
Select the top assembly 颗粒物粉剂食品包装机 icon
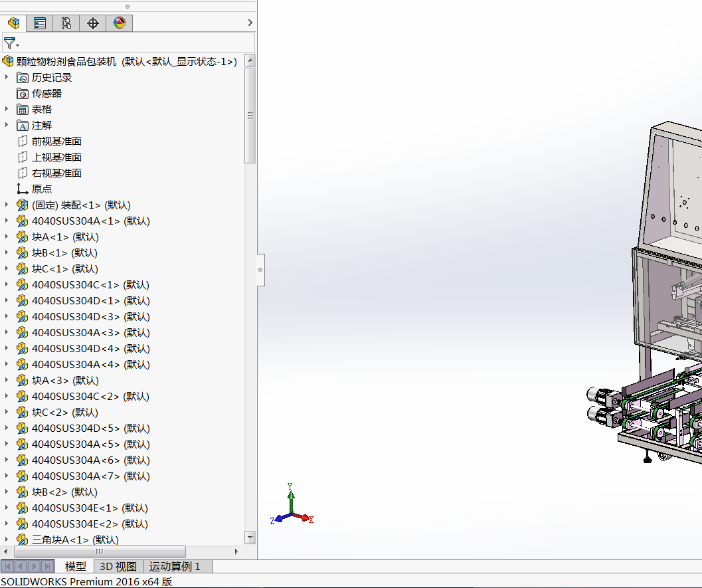point(8,61)
